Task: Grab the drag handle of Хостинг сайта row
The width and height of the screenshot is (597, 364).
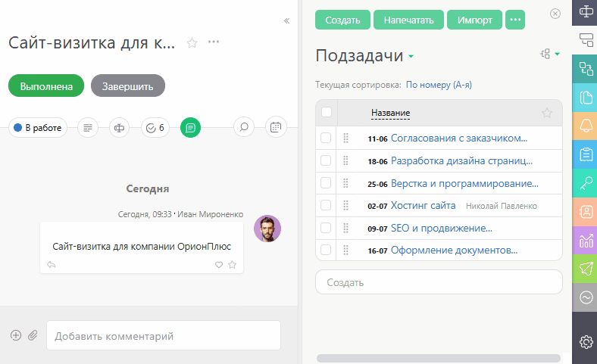Action: (x=345, y=205)
